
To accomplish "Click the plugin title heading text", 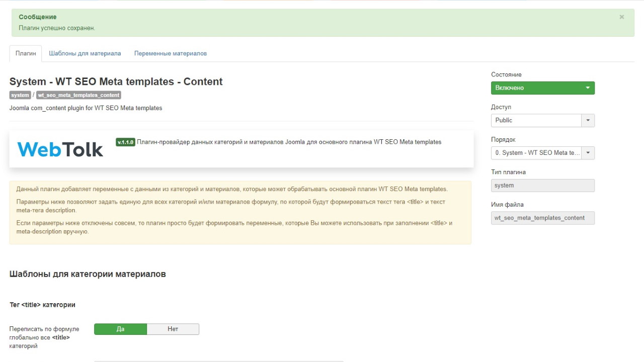I will [116, 81].
